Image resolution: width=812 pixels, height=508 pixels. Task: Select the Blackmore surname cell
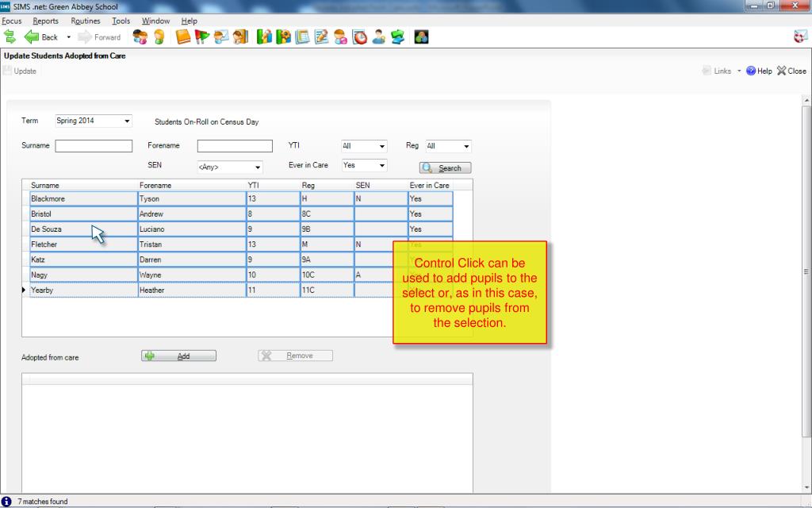tap(83, 198)
